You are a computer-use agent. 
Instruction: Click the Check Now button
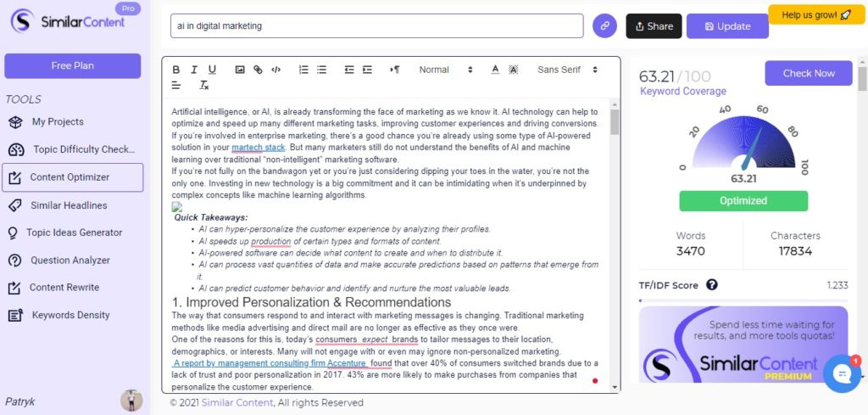[808, 73]
